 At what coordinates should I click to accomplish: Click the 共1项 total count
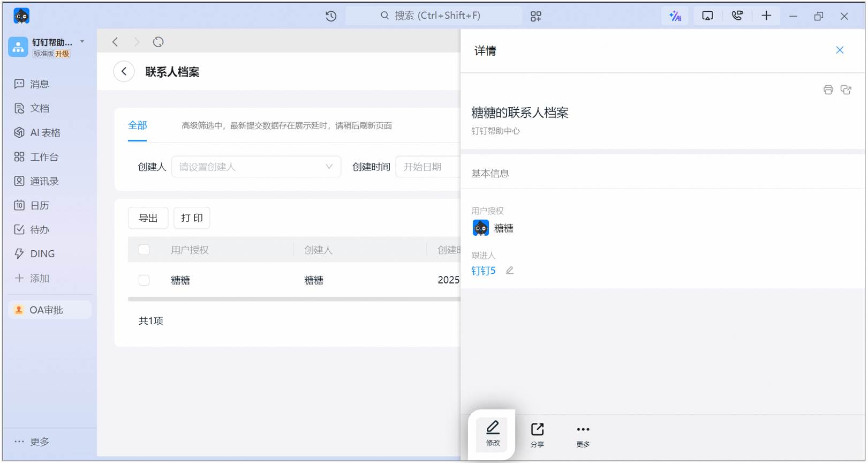(151, 321)
